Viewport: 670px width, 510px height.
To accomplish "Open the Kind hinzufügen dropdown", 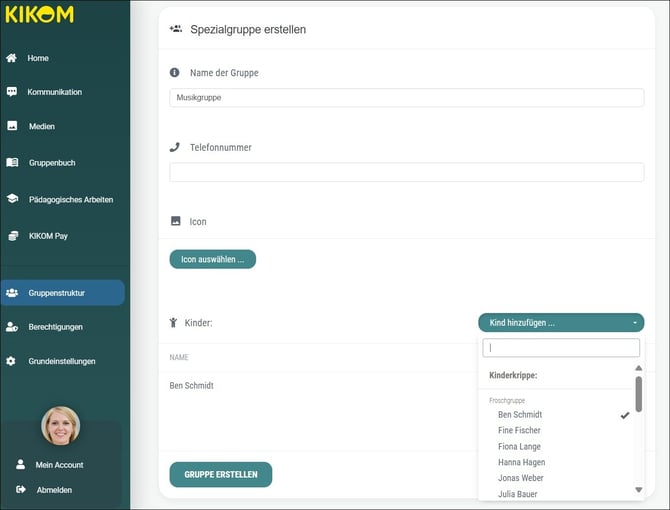I will [561, 322].
